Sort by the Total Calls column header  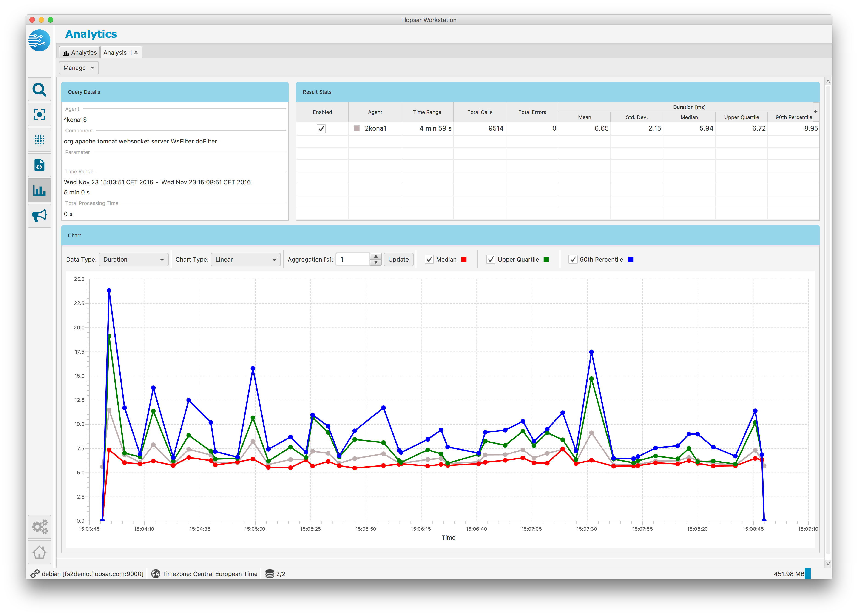click(x=480, y=112)
